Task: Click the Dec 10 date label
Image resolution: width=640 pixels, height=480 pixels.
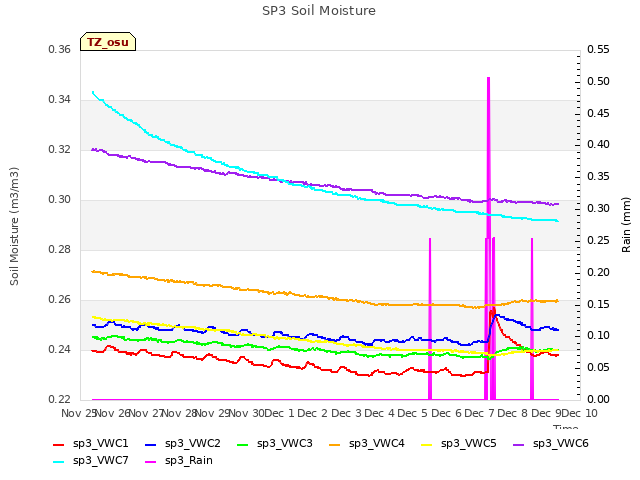Action: (580, 414)
